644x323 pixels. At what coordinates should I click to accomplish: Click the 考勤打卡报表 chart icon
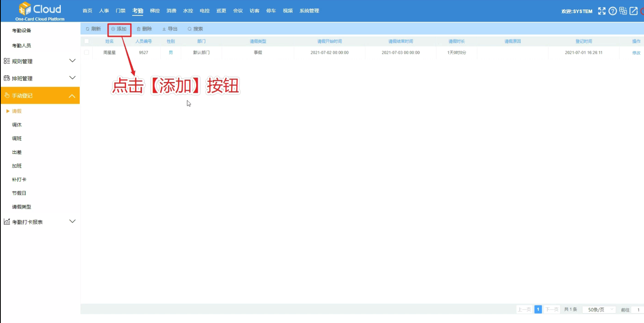pos(7,222)
